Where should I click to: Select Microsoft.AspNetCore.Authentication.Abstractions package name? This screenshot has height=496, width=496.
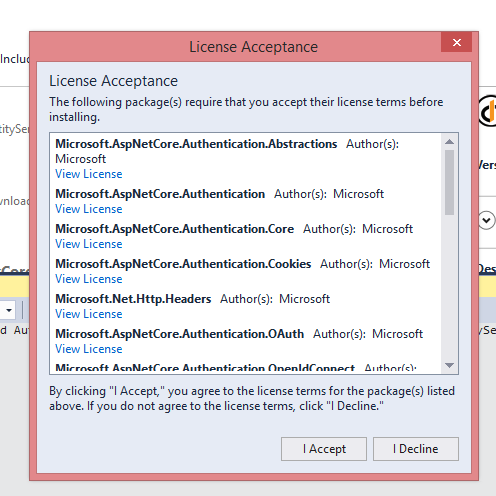coord(196,144)
